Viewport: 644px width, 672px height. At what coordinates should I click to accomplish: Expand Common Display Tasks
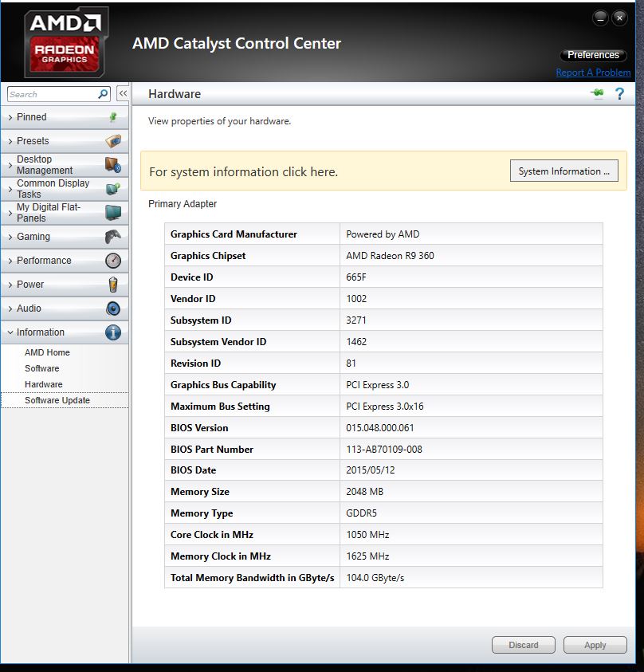(65, 189)
